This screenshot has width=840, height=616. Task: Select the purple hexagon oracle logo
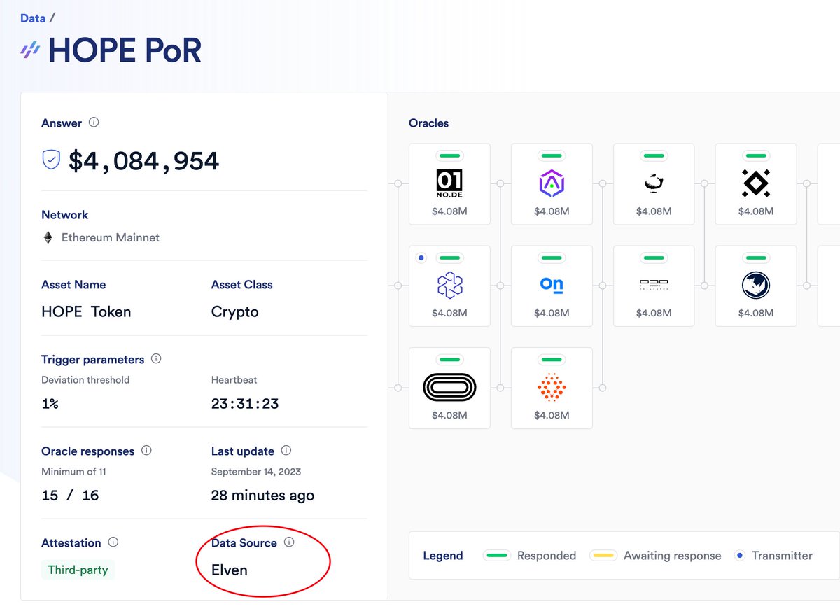[552, 183]
